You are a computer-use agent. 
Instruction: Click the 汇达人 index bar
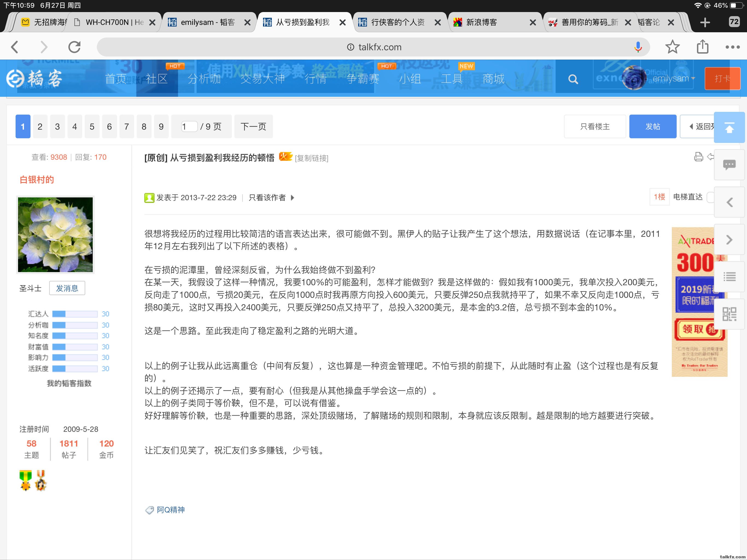(x=75, y=314)
